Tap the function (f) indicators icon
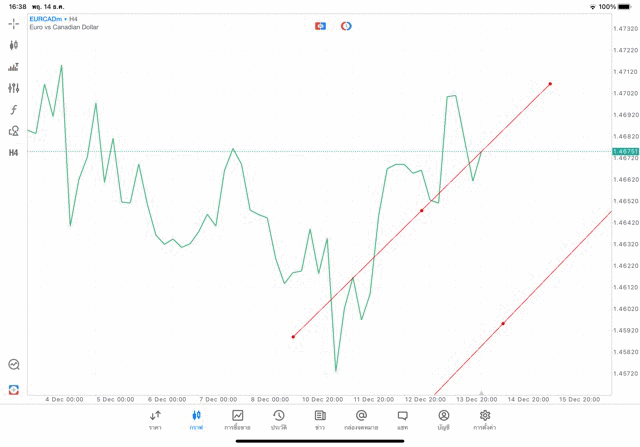The height and width of the screenshot is (447, 640). click(14, 110)
